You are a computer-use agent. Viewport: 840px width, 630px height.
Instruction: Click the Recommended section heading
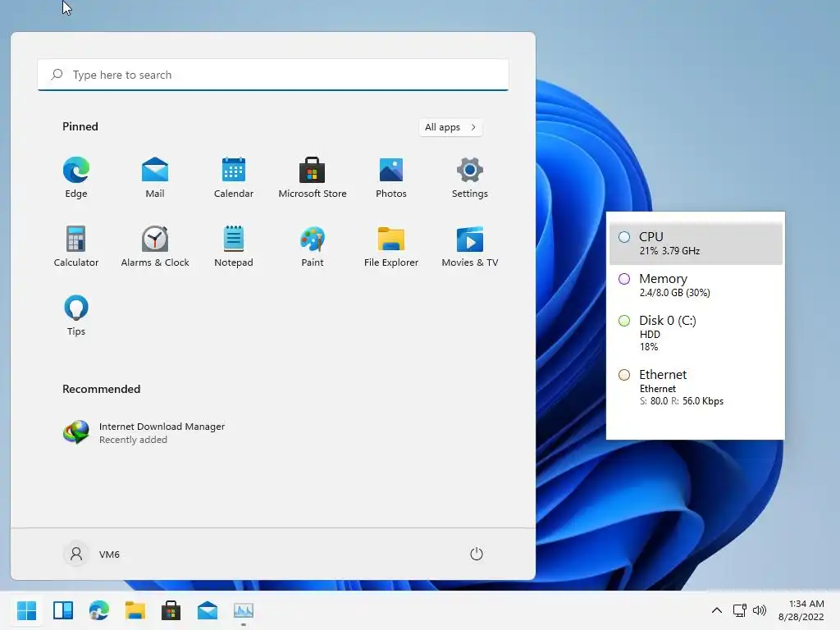point(101,389)
